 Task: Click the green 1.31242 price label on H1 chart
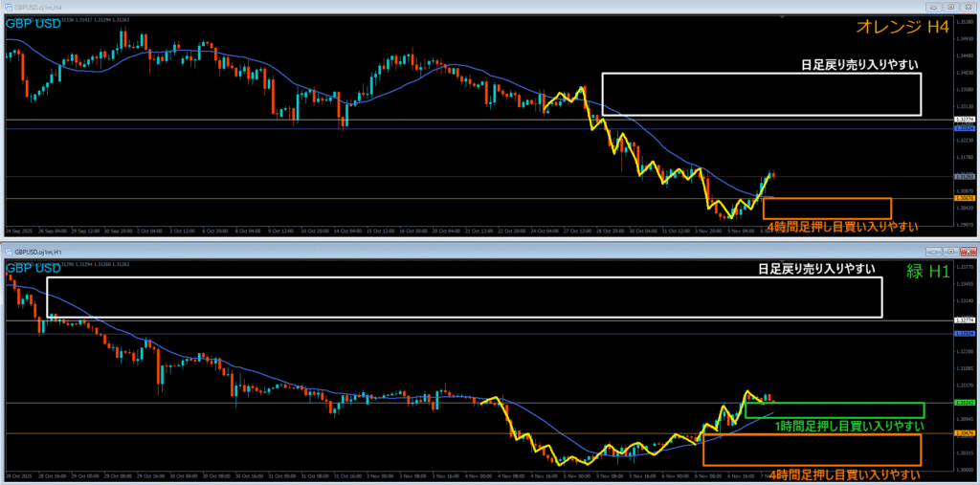click(x=966, y=403)
